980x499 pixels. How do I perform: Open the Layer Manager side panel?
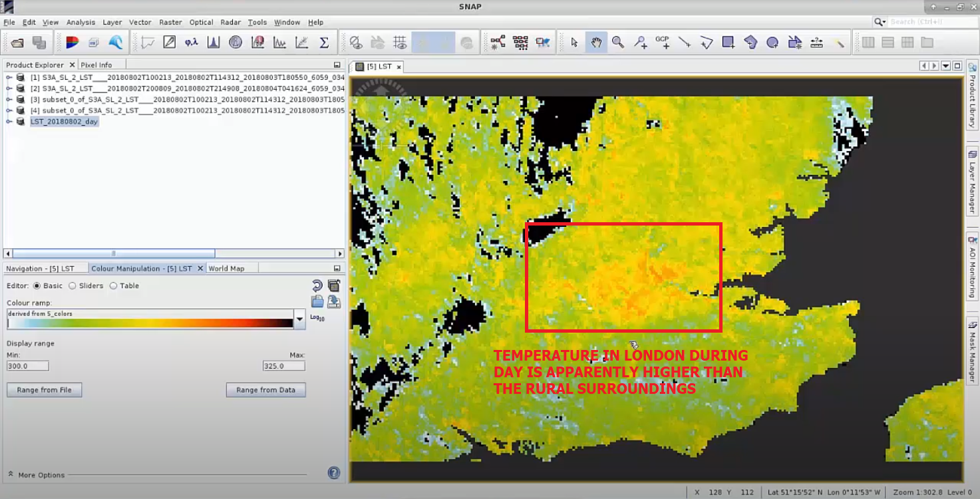[972, 181]
